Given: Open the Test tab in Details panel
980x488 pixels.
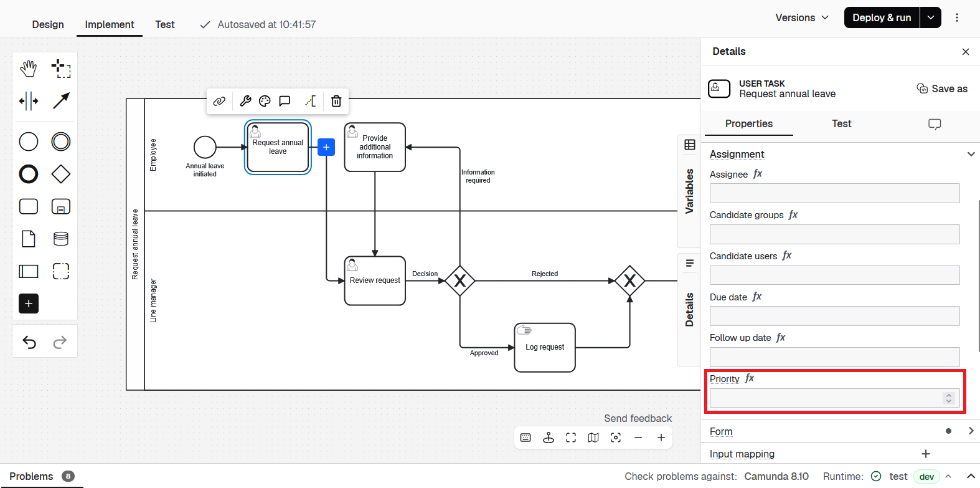Looking at the screenshot, I should pos(842,123).
